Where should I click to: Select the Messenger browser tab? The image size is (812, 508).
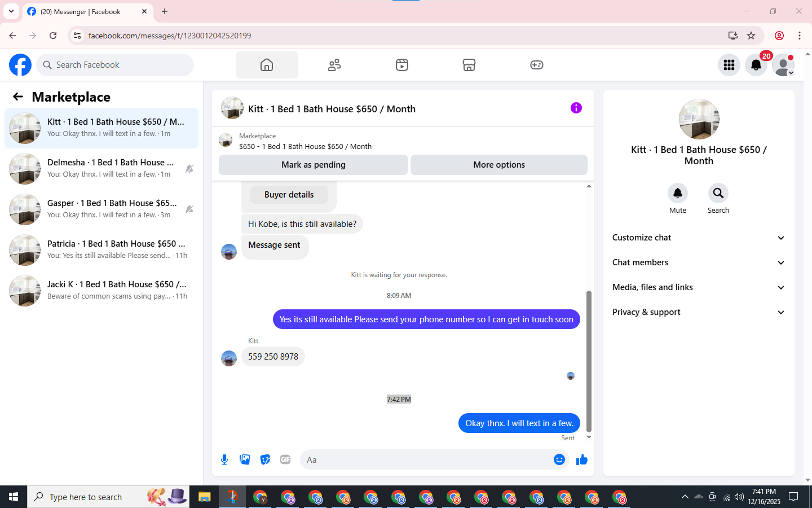point(87,12)
